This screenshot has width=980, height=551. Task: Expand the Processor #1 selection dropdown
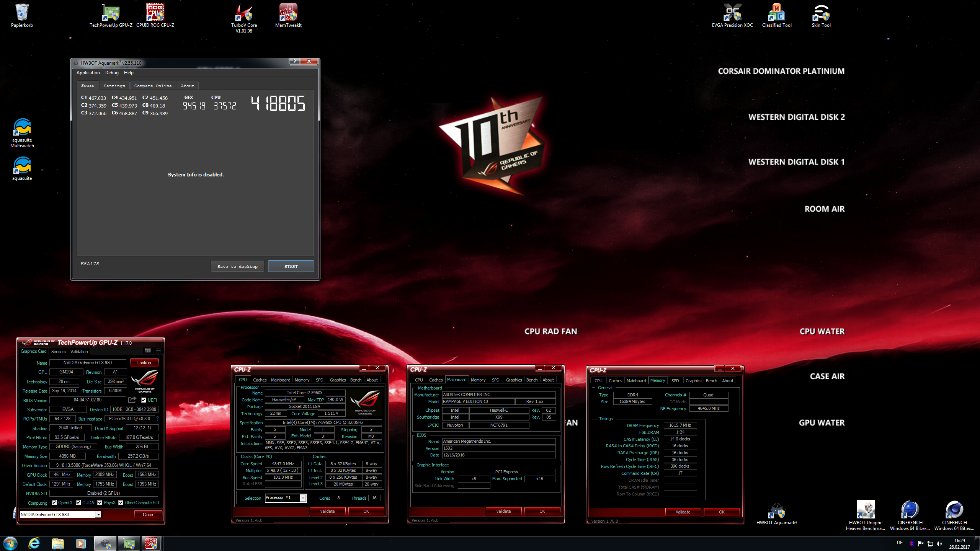(x=303, y=498)
